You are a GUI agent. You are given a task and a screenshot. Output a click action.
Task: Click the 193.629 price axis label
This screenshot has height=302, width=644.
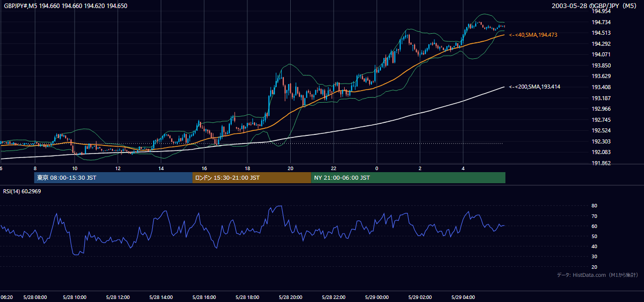point(601,76)
